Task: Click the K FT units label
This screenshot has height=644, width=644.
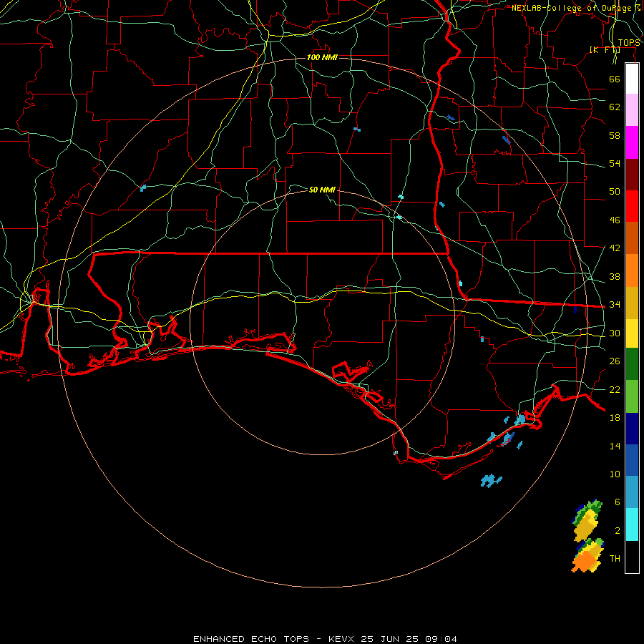Action: (x=605, y=49)
